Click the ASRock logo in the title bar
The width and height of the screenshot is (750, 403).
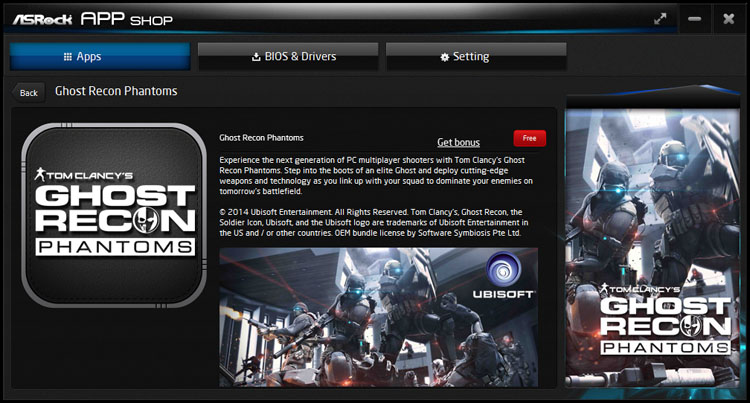point(40,18)
